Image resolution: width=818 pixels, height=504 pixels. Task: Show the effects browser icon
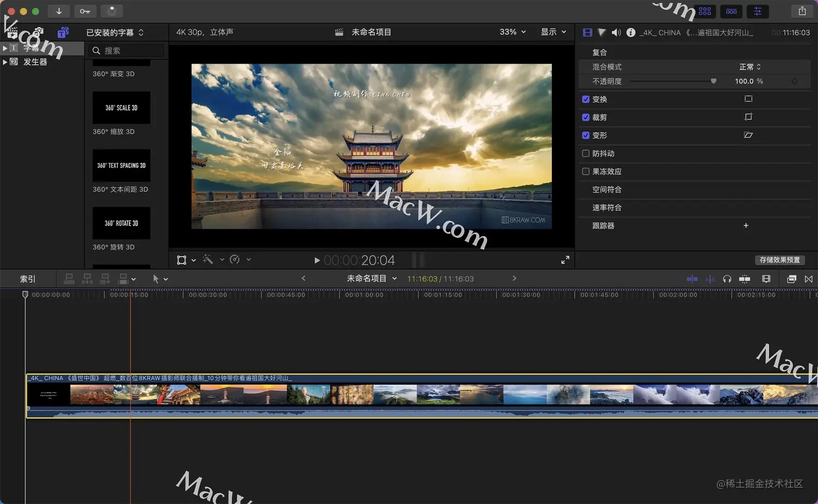coord(791,279)
